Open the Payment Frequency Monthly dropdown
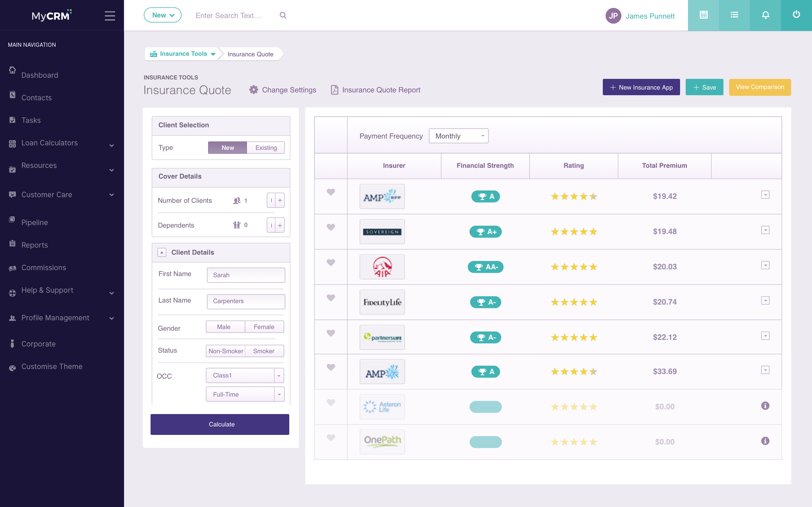The height and width of the screenshot is (507, 812). click(x=458, y=136)
